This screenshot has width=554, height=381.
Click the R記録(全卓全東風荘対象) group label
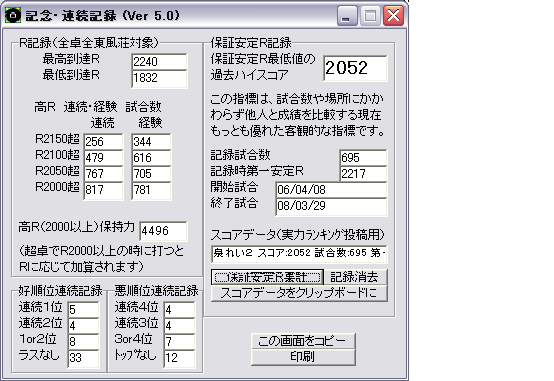tap(88, 43)
